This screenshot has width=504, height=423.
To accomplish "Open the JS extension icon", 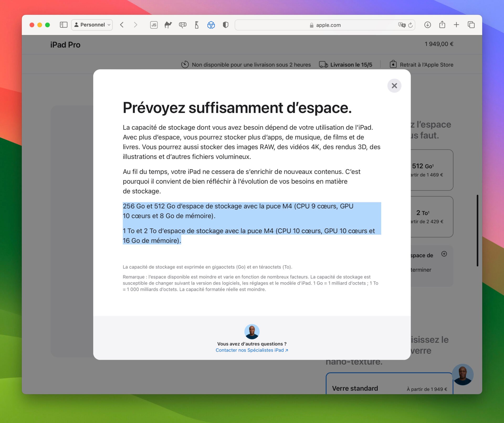I will click(154, 25).
